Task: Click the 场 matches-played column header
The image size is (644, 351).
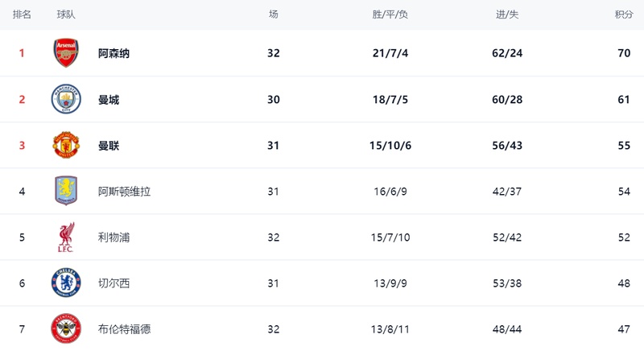Action: (x=274, y=14)
